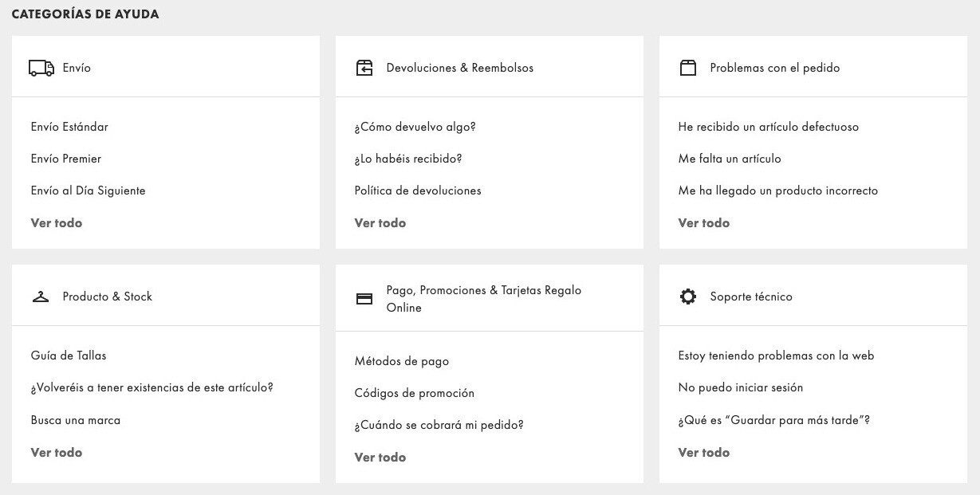This screenshot has width=980, height=495.
Task: Click Ver todo under Producto & Stock
Action: (57, 453)
